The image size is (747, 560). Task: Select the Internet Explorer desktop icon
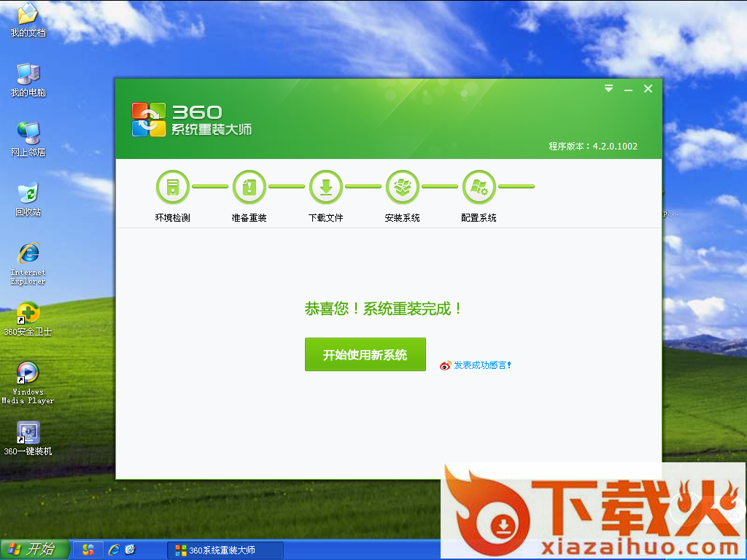click(x=28, y=254)
